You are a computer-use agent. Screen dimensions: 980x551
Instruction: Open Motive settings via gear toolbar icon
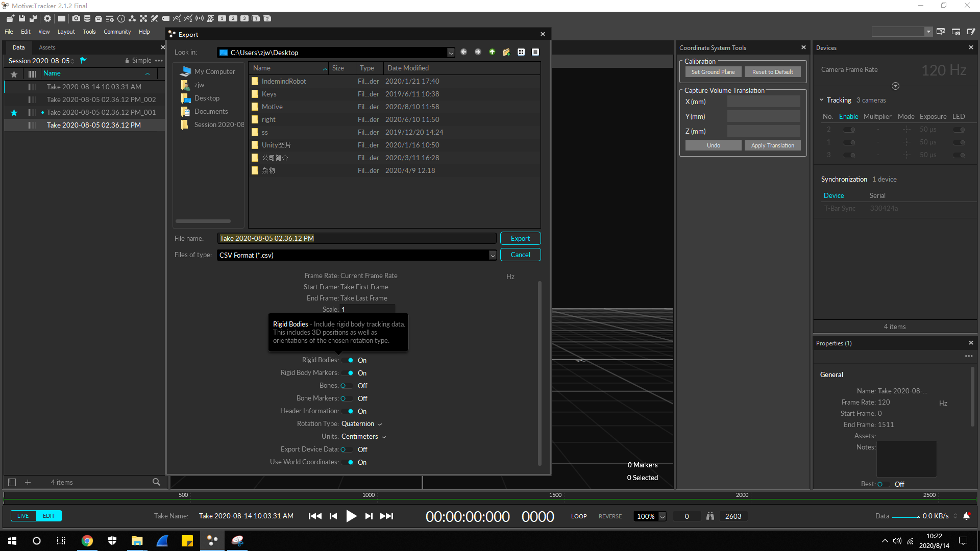[x=47, y=18]
